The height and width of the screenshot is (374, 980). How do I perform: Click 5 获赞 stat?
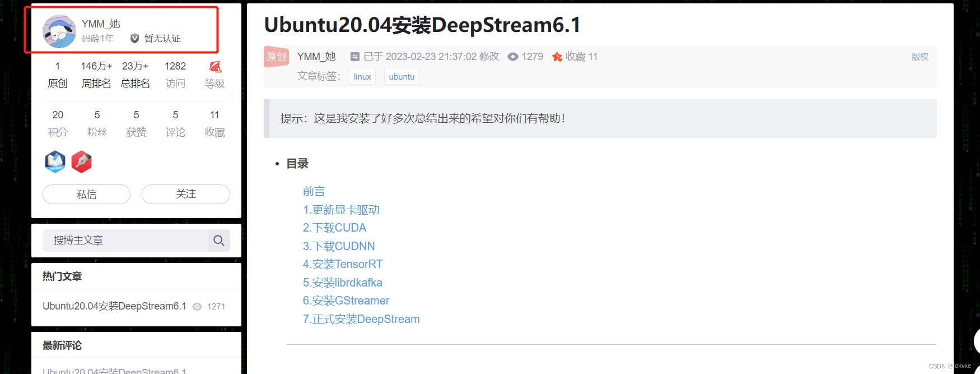pos(136,123)
